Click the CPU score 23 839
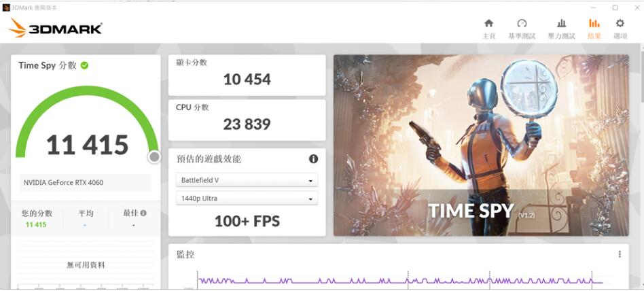Viewport: 644px width, 291px height. 247,124
